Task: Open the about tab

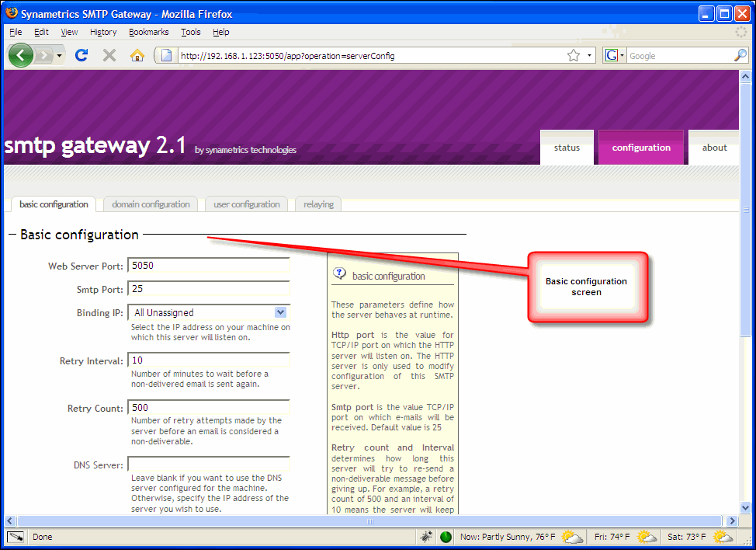Action: click(x=714, y=148)
